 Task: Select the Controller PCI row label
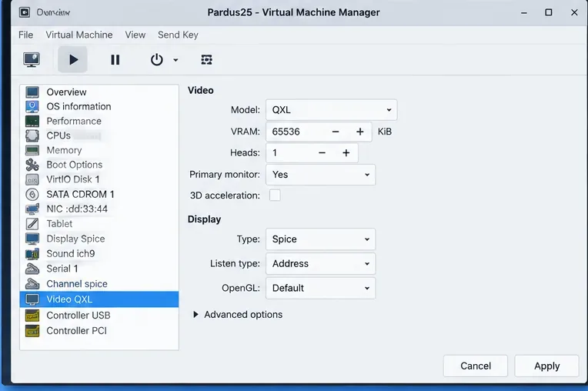click(x=76, y=331)
